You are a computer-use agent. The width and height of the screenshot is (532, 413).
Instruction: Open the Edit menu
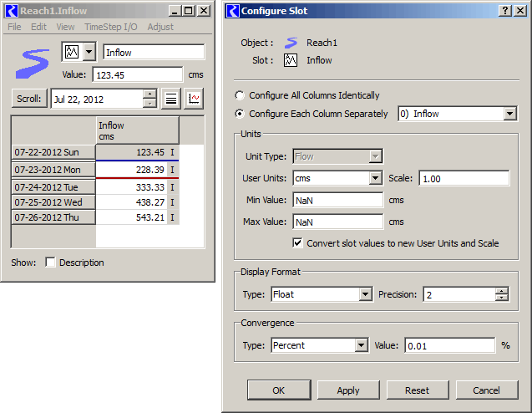click(x=38, y=27)
